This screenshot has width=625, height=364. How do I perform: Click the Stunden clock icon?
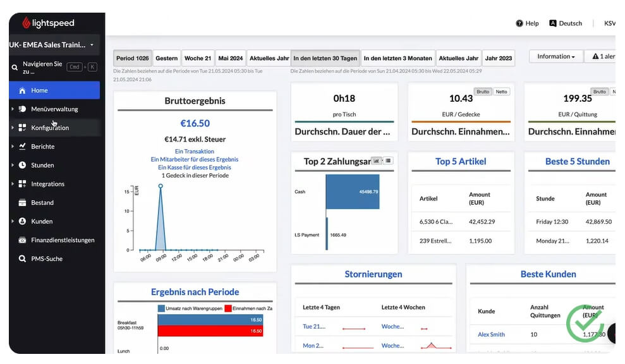click(22, 165)
